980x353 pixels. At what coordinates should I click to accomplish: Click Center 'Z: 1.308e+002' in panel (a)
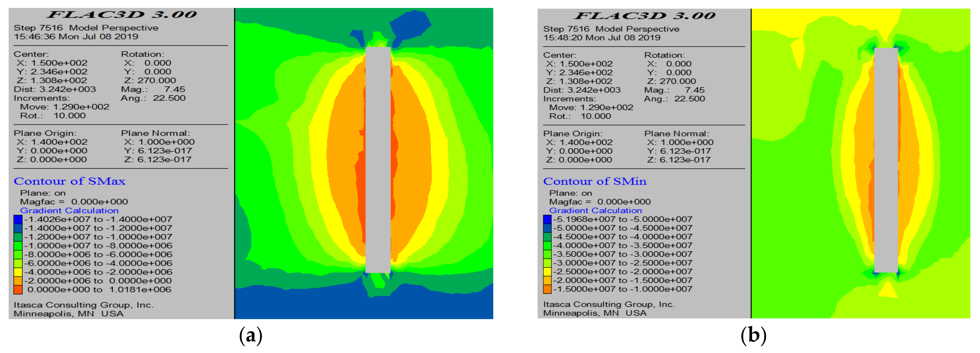(52, 81)
